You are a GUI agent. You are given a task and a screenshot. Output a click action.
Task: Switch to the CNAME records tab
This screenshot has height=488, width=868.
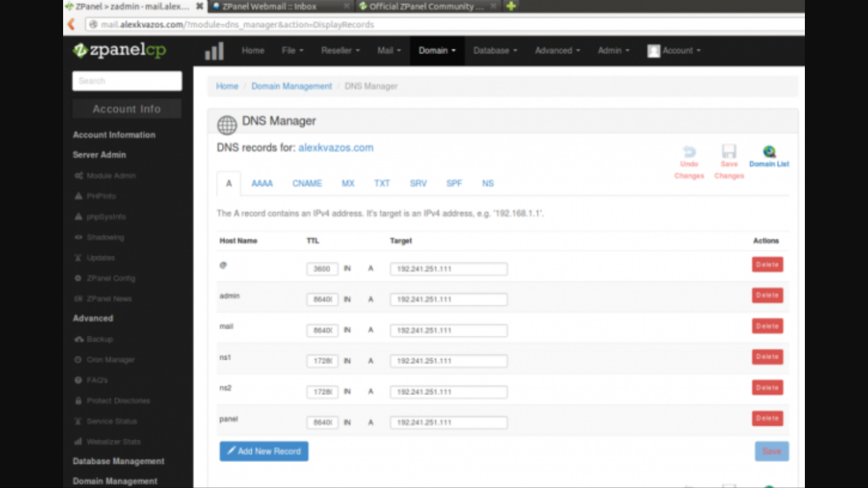[307, 183]
